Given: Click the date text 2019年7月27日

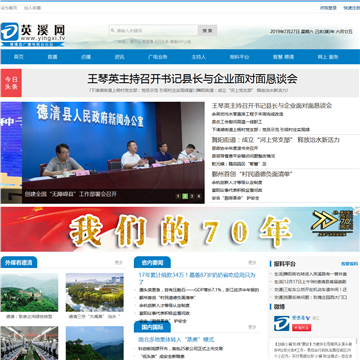Looking at the screenshot, I should click(285, 32).
